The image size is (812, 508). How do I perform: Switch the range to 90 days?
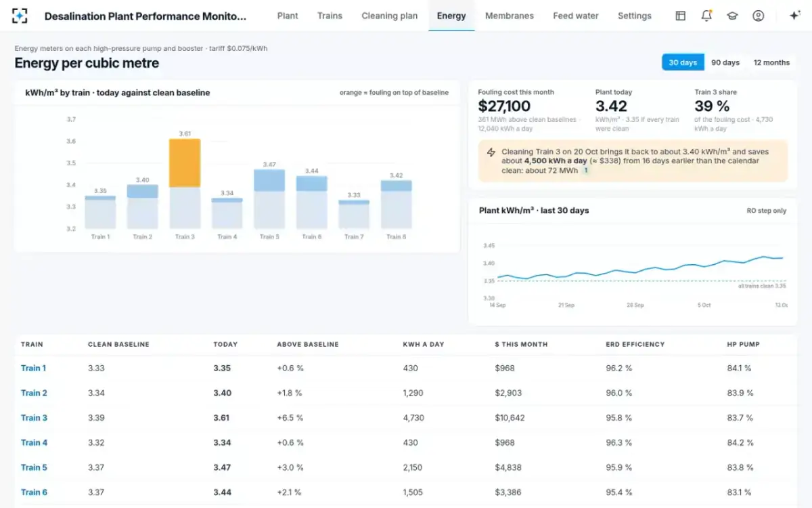click(725, 62)
